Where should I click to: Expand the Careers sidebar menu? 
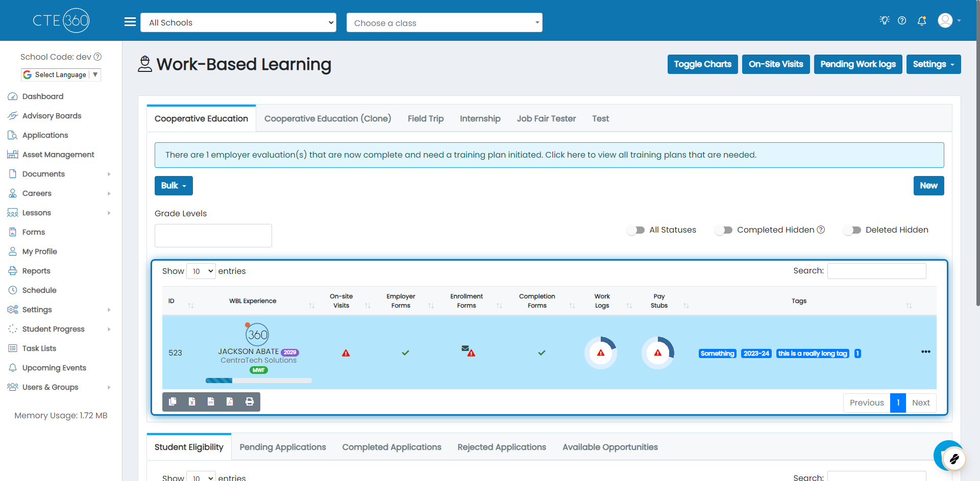pos(60,193)
